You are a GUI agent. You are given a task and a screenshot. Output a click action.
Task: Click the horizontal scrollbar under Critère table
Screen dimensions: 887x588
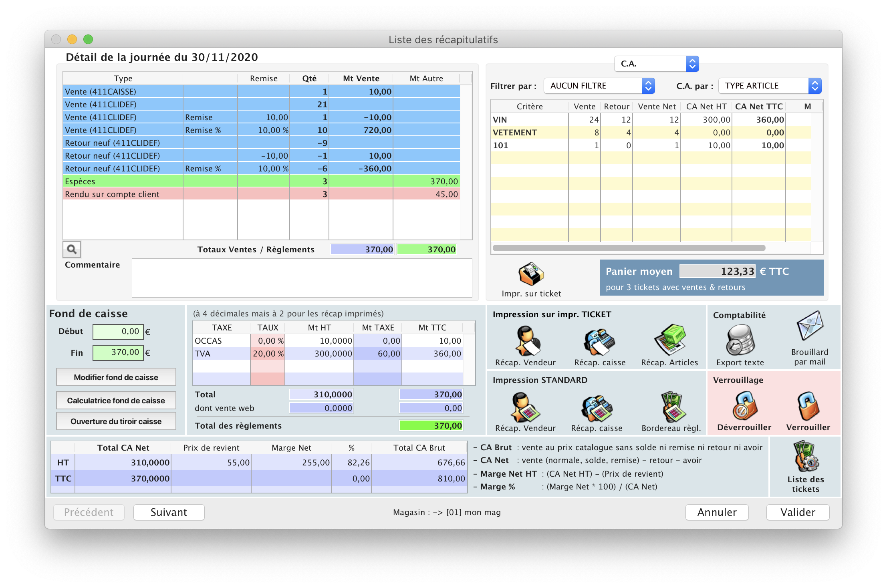coord(629,248)
